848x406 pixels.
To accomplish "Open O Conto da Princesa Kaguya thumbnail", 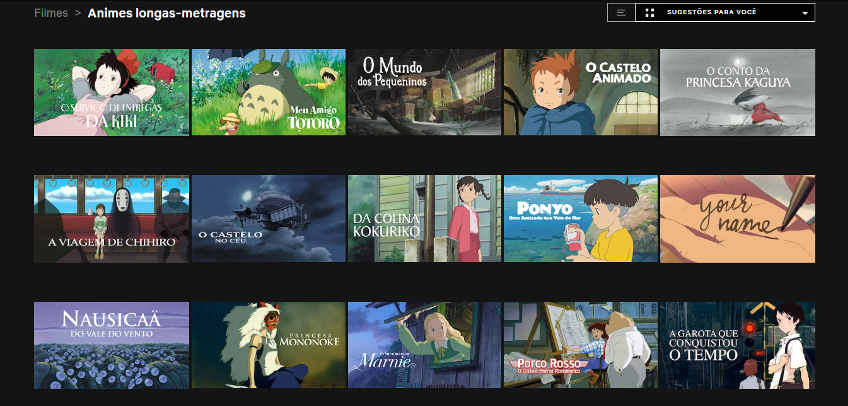I will 738,92.
